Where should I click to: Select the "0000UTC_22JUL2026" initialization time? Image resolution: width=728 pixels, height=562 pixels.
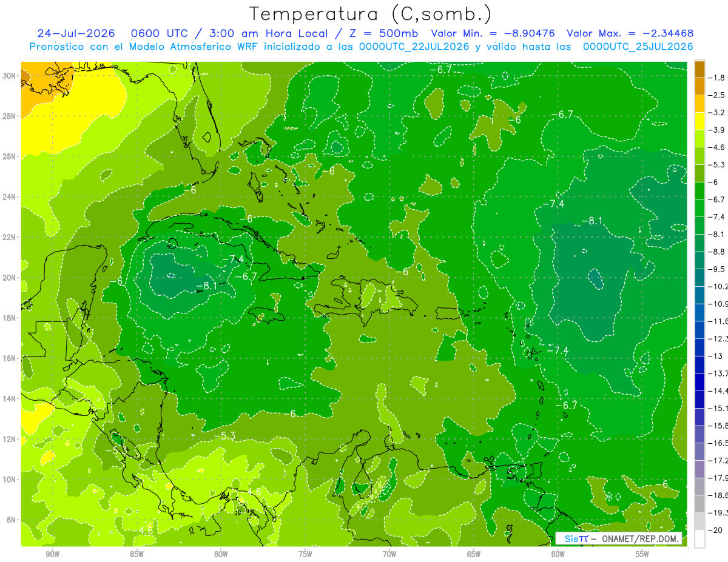click(414, 47)
